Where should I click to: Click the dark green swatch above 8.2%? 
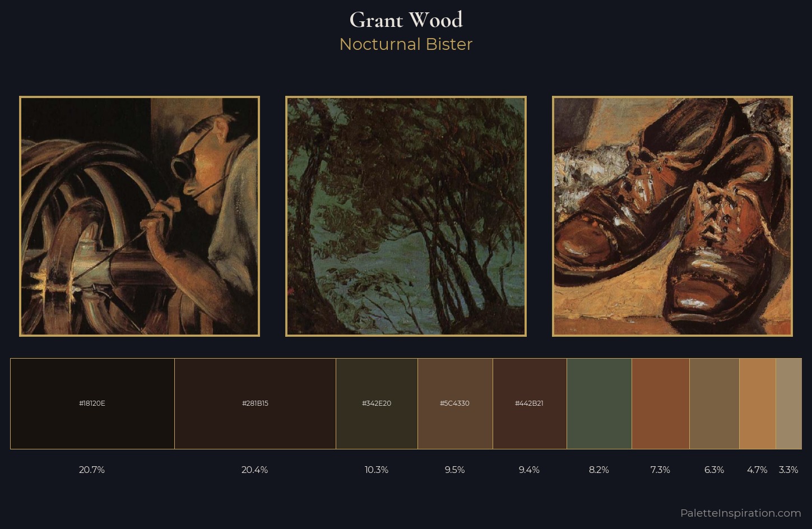[x=599, y=403]
